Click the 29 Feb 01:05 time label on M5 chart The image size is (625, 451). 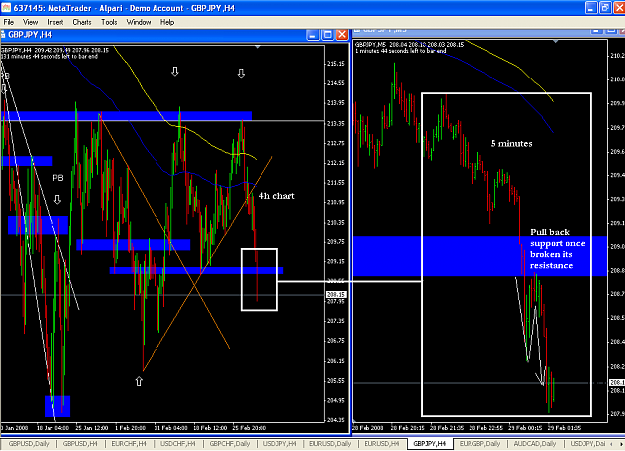tap(564, 428)
